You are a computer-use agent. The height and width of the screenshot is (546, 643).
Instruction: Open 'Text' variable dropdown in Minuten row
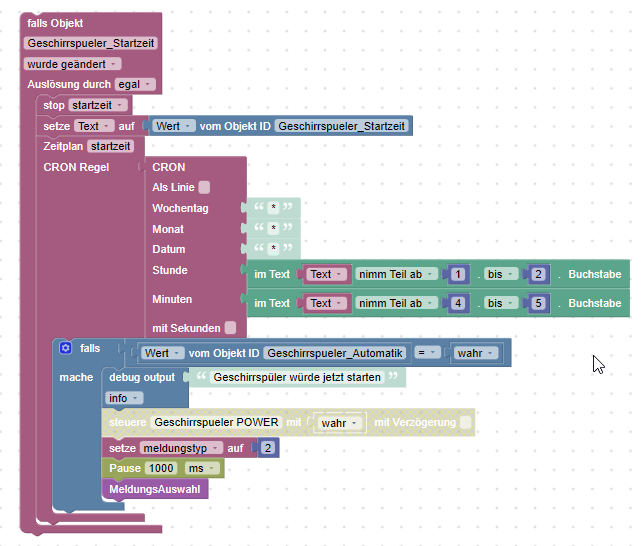point(326,303)
